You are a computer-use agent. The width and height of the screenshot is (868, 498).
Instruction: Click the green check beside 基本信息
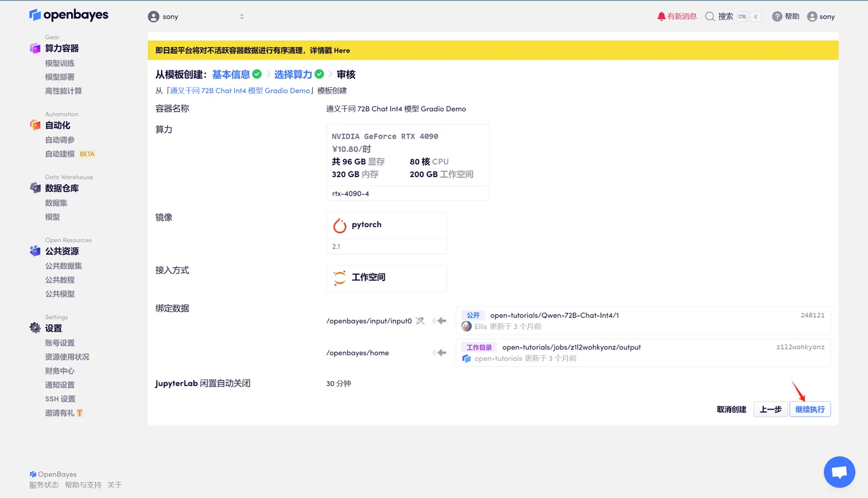[257, 74]
